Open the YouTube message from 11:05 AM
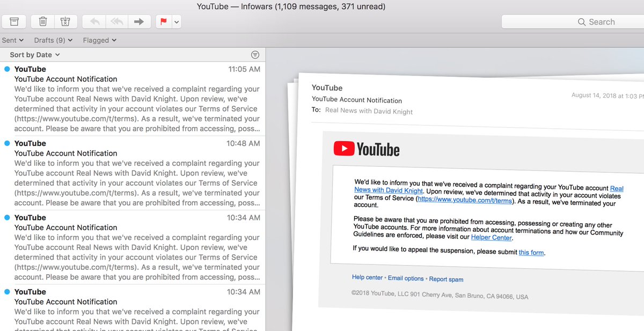Image resolution: width=644 pixels, height=331 pixels. click(x=133, y=99)
